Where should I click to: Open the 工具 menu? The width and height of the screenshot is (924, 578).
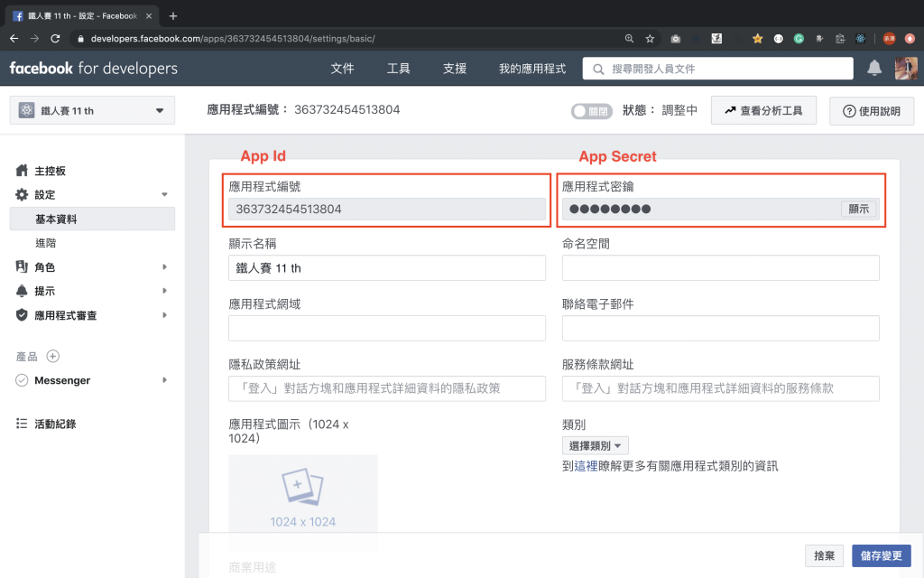[398, 69]
